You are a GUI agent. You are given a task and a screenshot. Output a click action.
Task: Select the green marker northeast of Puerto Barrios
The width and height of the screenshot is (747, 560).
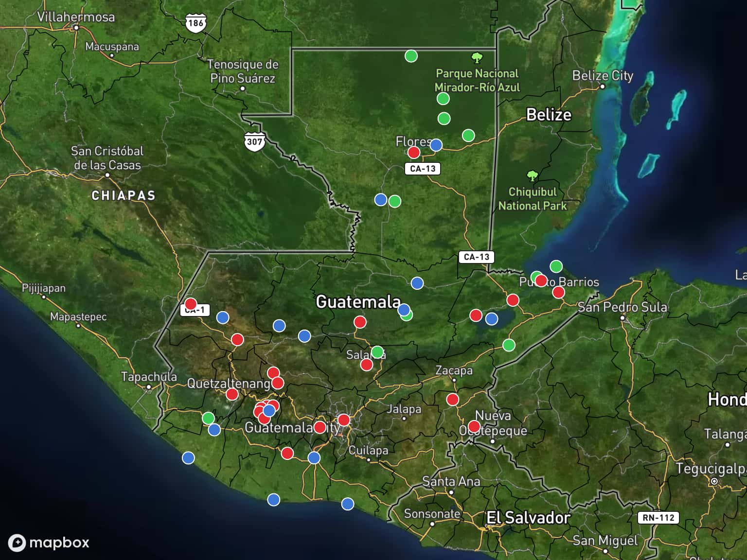(x=556, y=266)
